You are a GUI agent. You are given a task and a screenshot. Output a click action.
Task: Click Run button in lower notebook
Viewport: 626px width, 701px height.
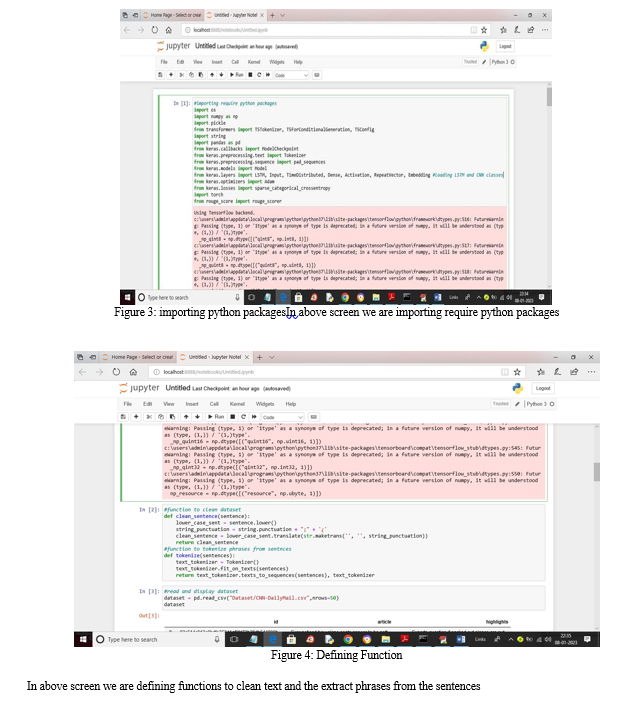click(216, 417)
